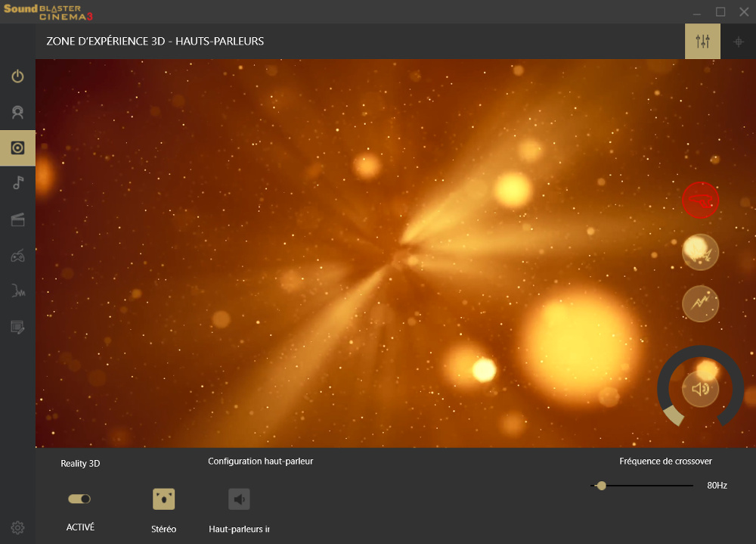The image size is (756, 544).
Task: Disable the Reality 3D switch
Action: [79, 499]
